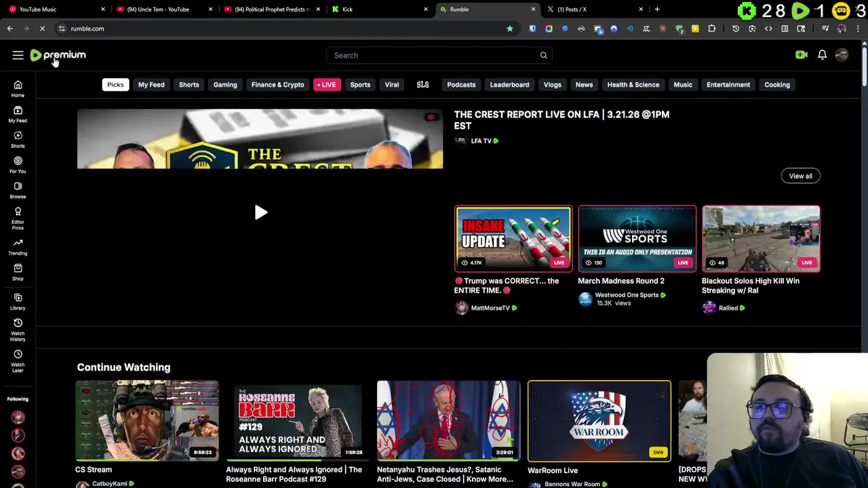Select the Picks category tab

[x=115, y=85]
